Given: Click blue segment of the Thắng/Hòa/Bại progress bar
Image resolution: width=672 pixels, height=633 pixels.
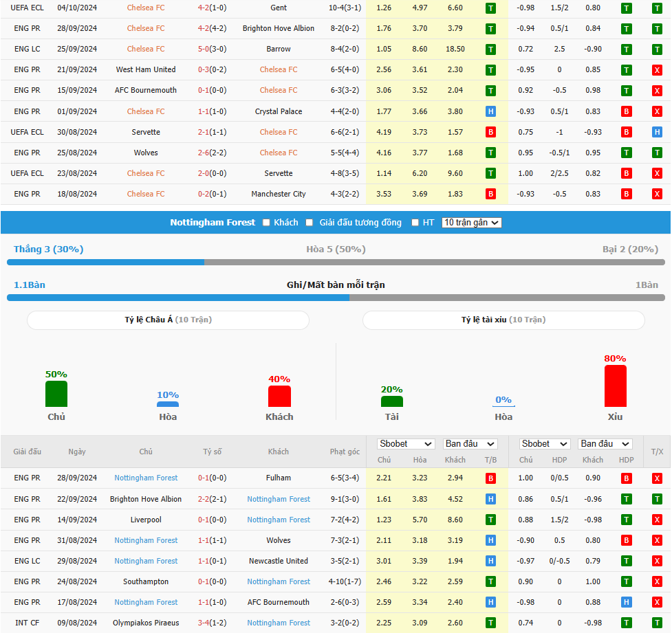Looking at the screenshot, I should click(x=106, y=263).
